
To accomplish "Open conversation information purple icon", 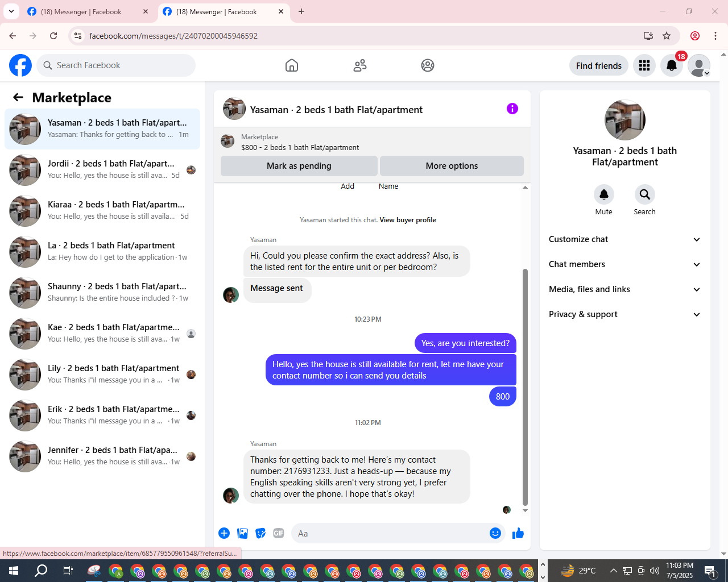I will [x=512, y=109].
